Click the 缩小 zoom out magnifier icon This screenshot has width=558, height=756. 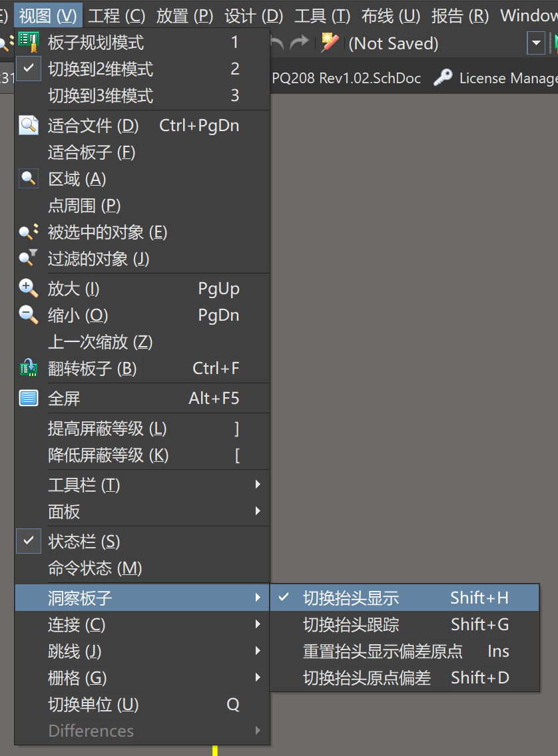pos(29,315)
